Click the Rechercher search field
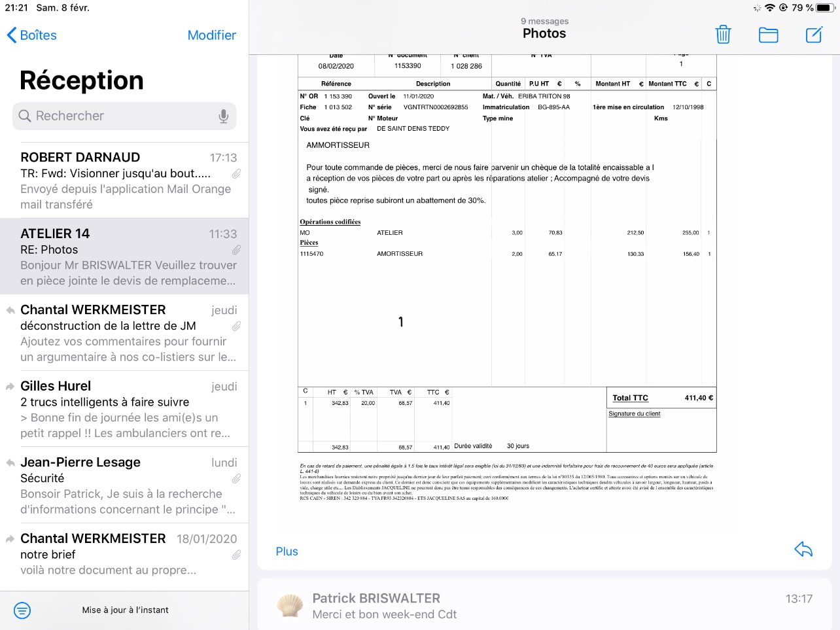The width and height of the screenshot is (840, 630). (124, 116)
